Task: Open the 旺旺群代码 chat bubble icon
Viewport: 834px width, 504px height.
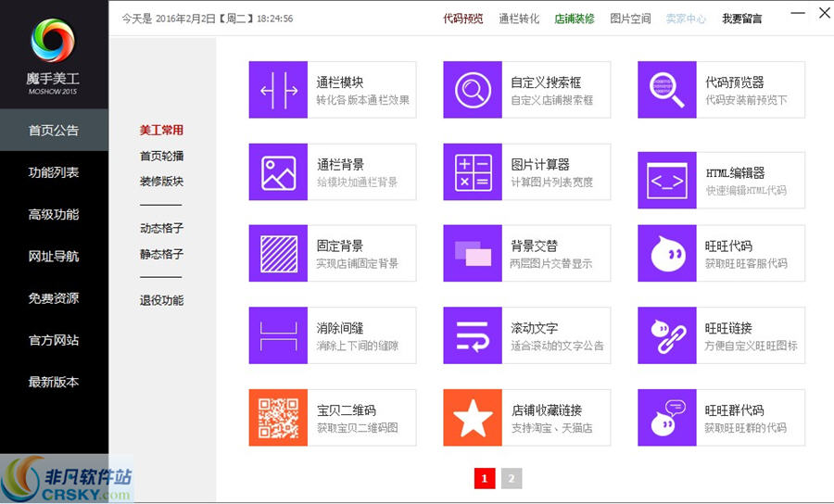Action: pos(667,418)
